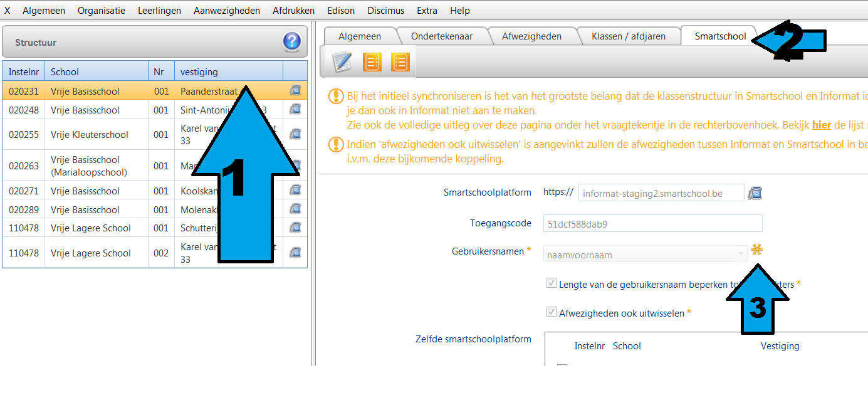Follow the 'hier' link in the notice
868x395 pixels.
point(822,125)
